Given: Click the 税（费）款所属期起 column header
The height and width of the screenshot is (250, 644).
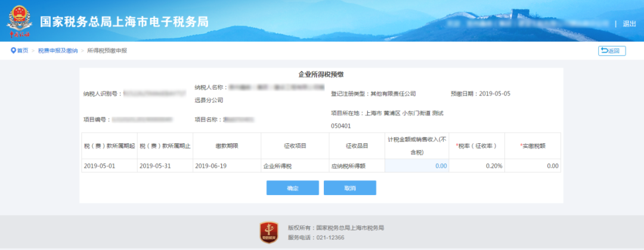Looking at the screenshot, I should coord(110,146).
